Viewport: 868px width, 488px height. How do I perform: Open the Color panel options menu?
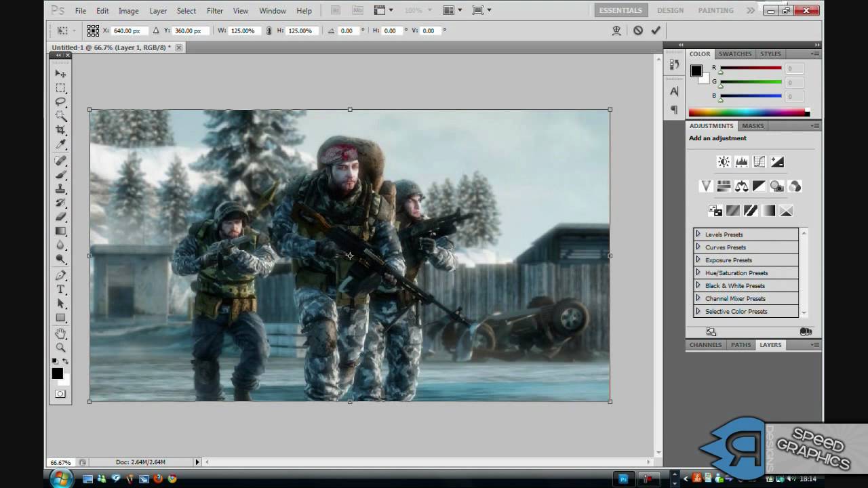pyautogui.click(x=815, y=54)
